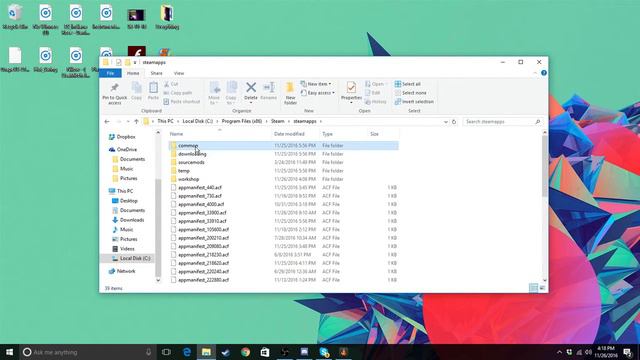
Task: Open Videos in navigation pane
Action: [123, 249]
